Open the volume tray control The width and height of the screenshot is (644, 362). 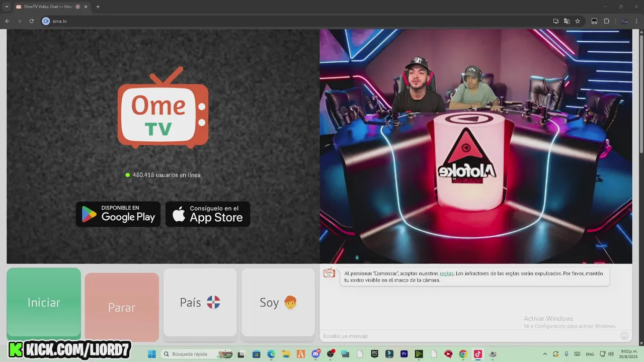click(610, 354)
